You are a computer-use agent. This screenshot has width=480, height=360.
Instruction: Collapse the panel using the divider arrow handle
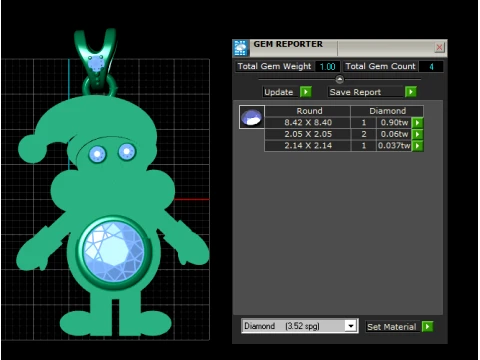(339, 79)
